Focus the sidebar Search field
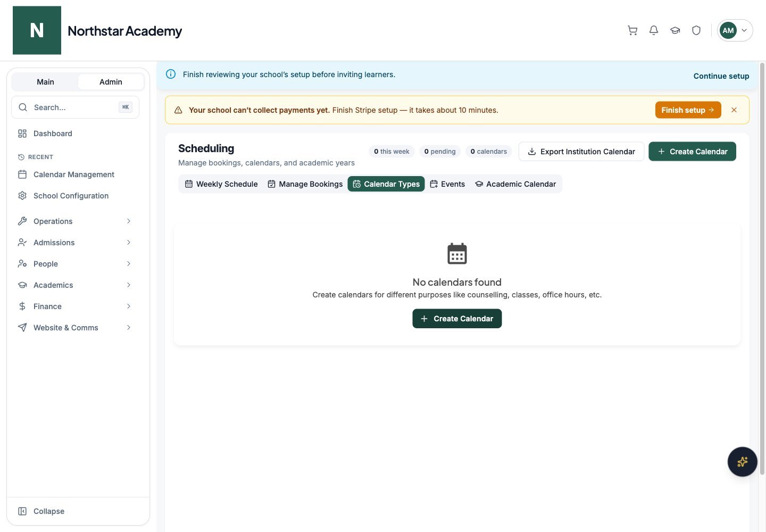The height and width of the screenshot is (532, 766). [x=75, y=107]
